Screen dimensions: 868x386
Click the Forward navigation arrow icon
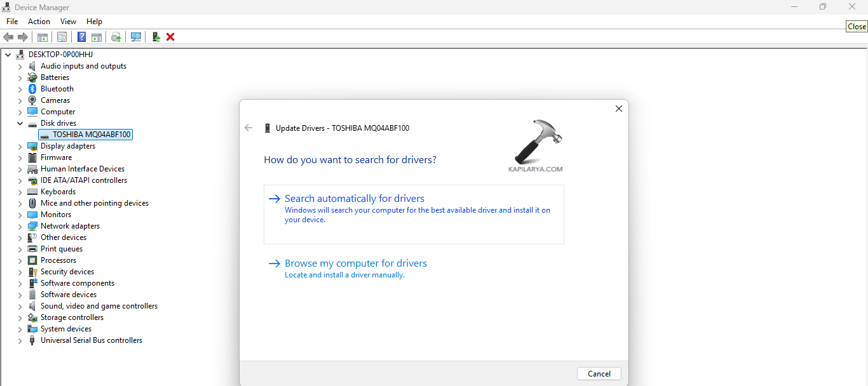pyautogui.click(x=23, y=36)
